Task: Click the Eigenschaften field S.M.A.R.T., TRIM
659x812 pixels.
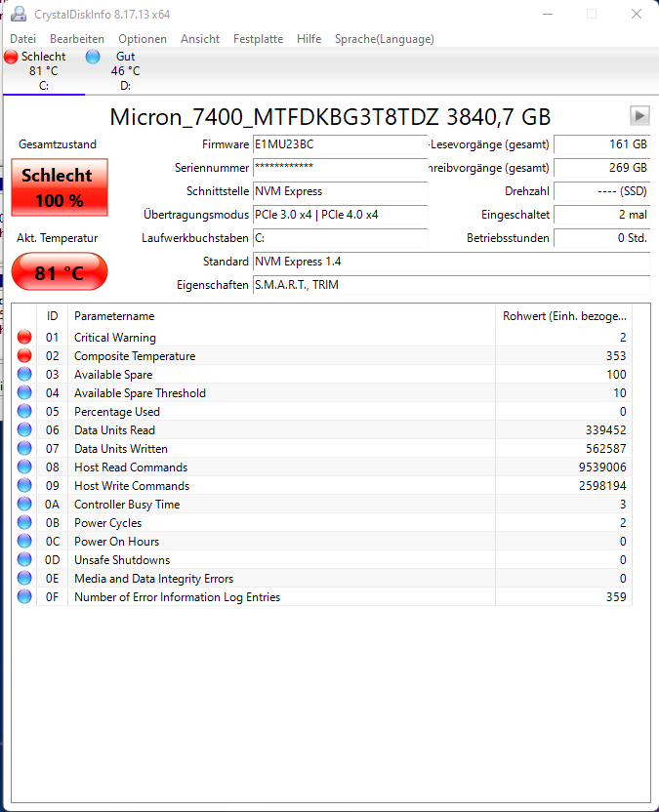Action: (x=451, y=285)
